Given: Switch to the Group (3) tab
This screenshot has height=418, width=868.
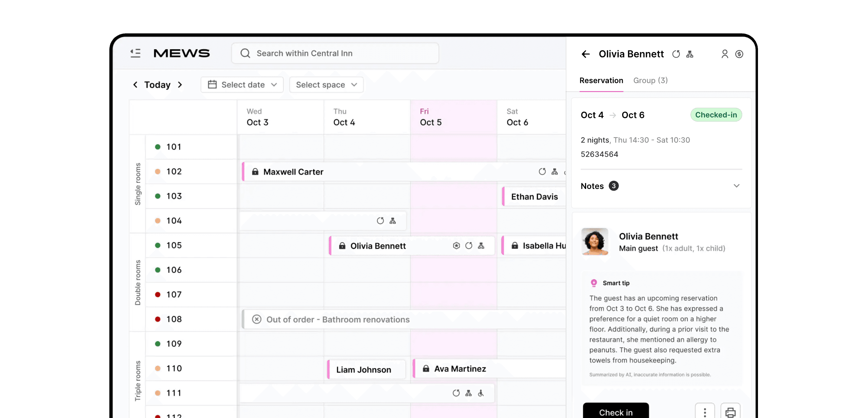Looking at the screenshot, I should tap(650, 81).
